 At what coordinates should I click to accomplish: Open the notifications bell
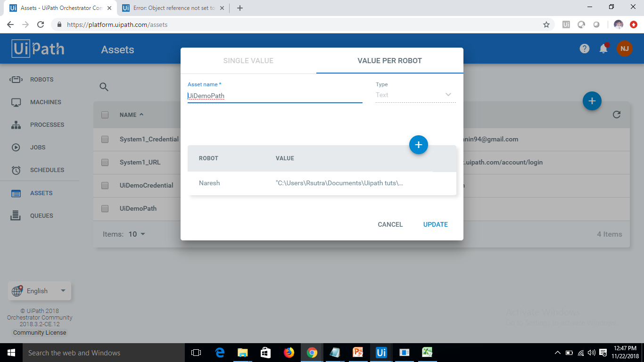point(603,49)
